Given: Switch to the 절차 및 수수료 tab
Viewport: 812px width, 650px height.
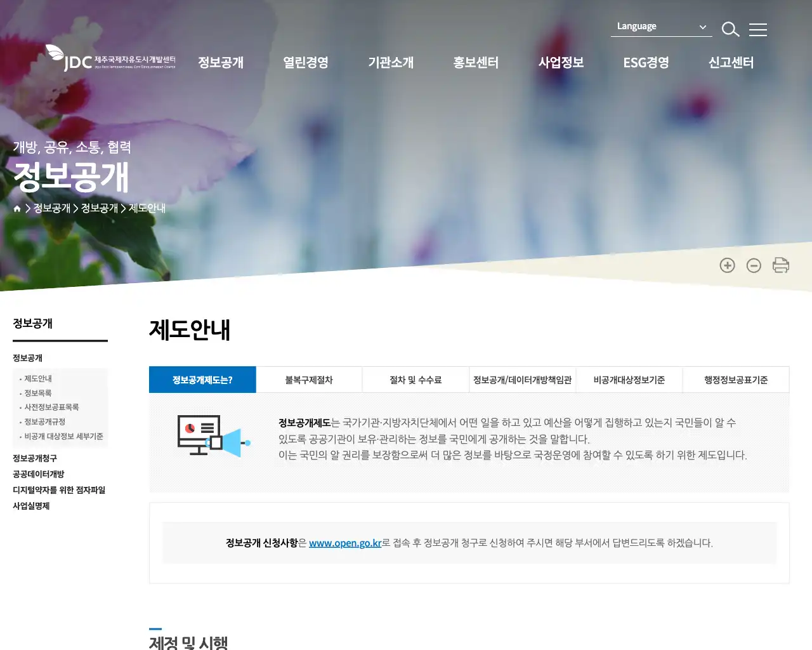Looking at the screenshot, I should click(x=416, y=380).
